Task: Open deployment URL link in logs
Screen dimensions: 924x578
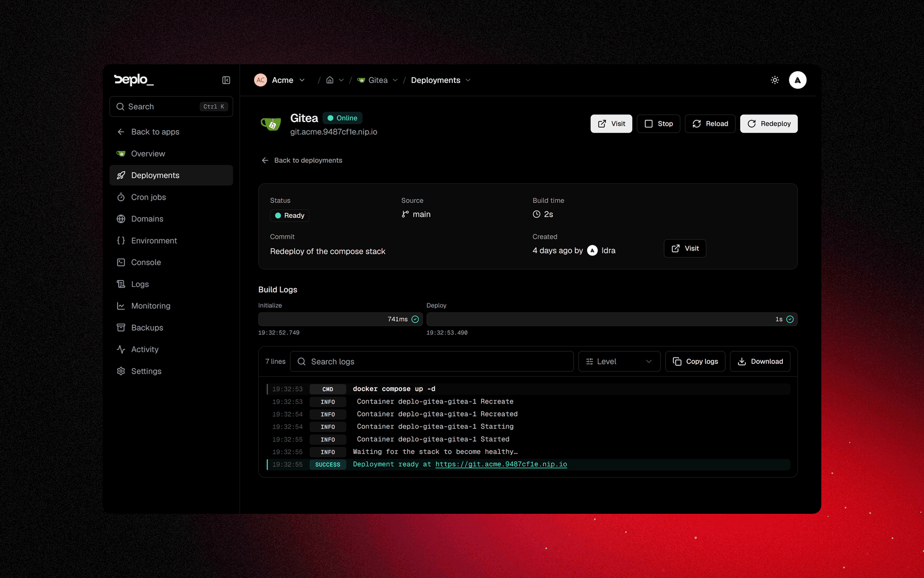Action: click(501, 465)
